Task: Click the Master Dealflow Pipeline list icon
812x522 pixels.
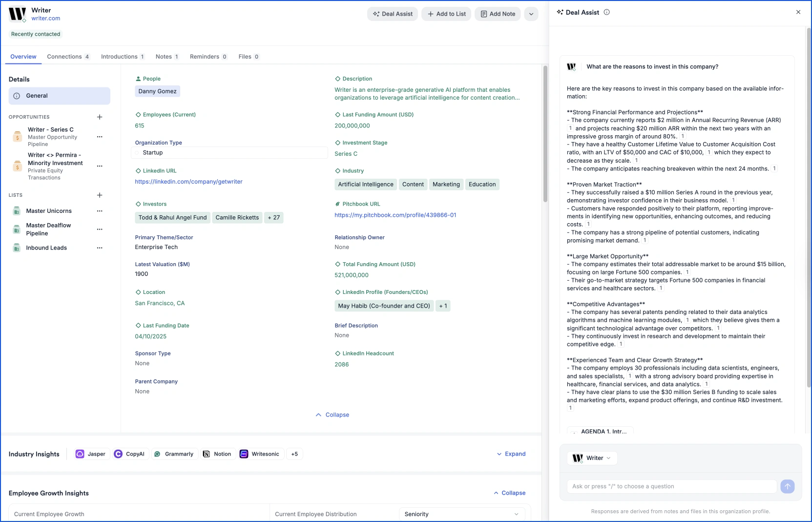Action: coord(16,229)
